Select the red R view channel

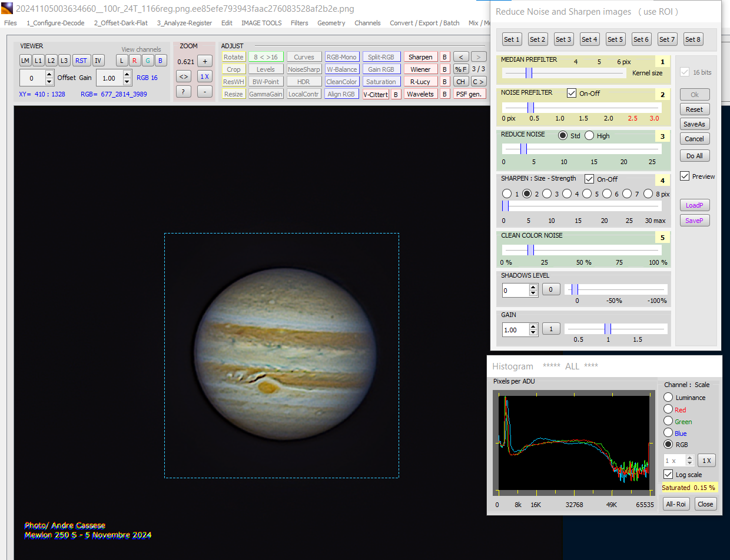tap(134, 61)
